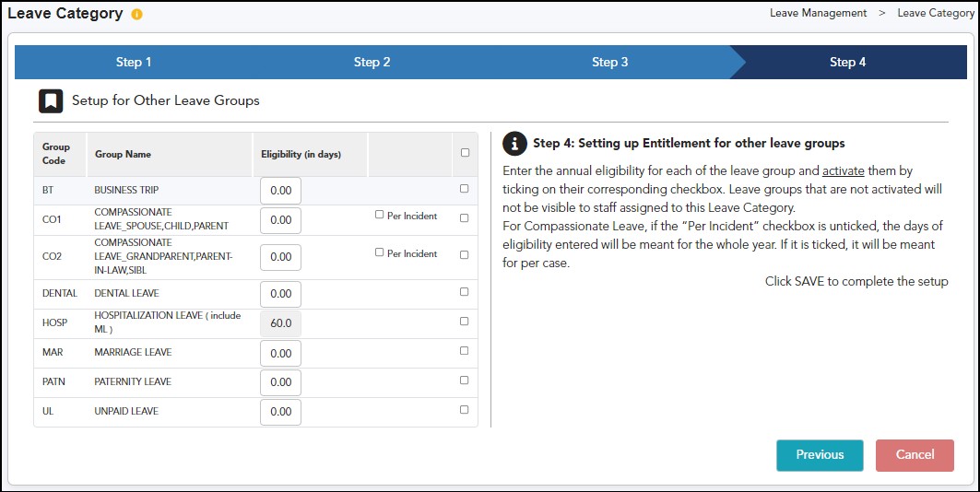Select the Step 4 wizard tab
The height and width of the screenshot is (492, 980).
[x=847, y=63]
